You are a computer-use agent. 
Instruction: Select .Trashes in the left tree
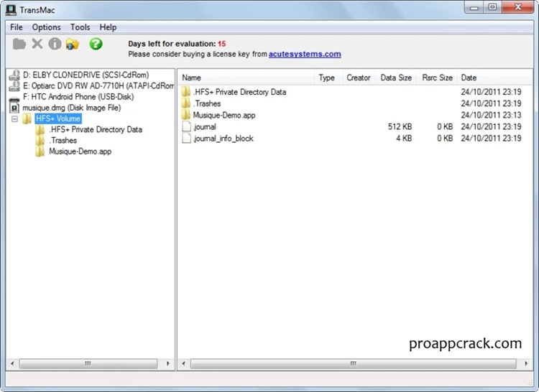point(63,141)
